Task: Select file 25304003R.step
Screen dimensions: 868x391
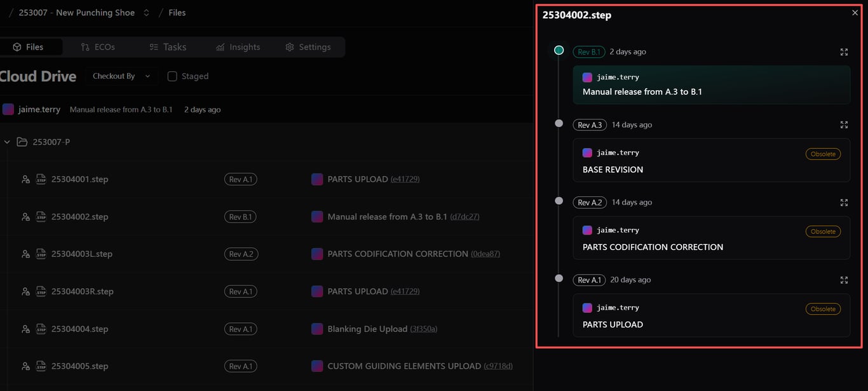Action: (83, 291)
